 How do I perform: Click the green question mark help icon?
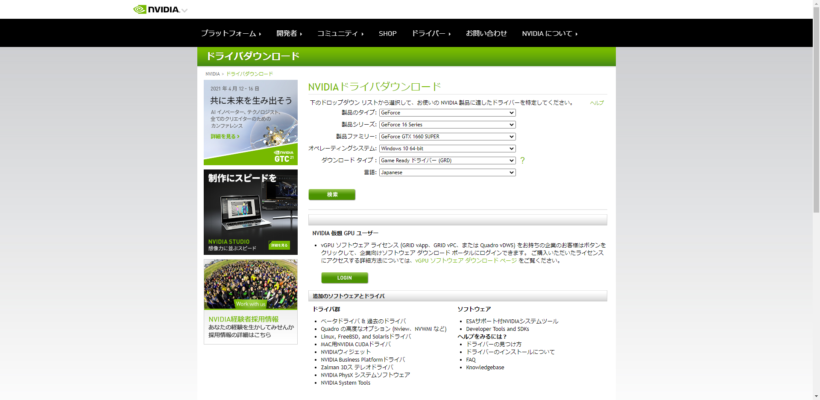coord(522,160)
